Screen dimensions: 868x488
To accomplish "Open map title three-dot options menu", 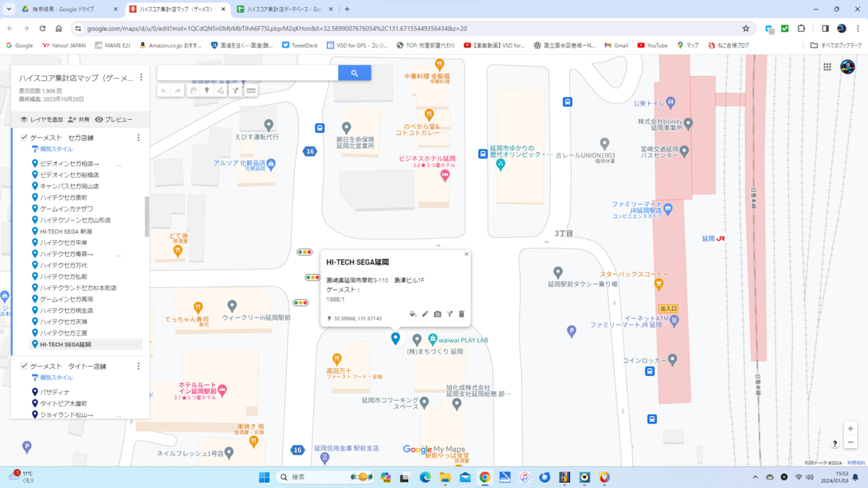I will point(141,77).
